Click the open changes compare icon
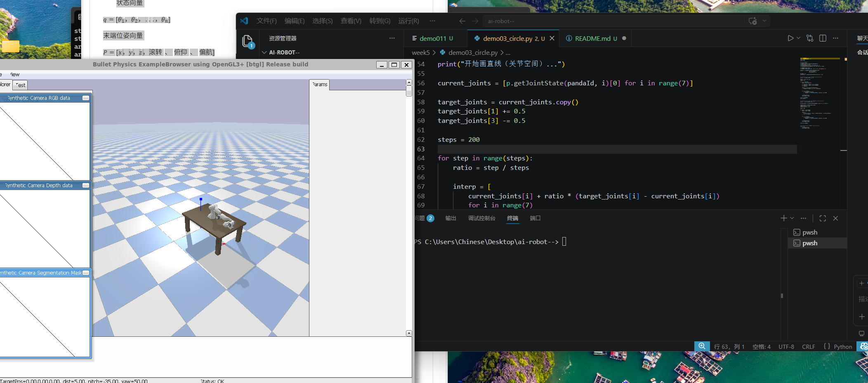Image resolution: width=868 pixels, height=383 pixels. pyautogui.click(x=810, y=38)
